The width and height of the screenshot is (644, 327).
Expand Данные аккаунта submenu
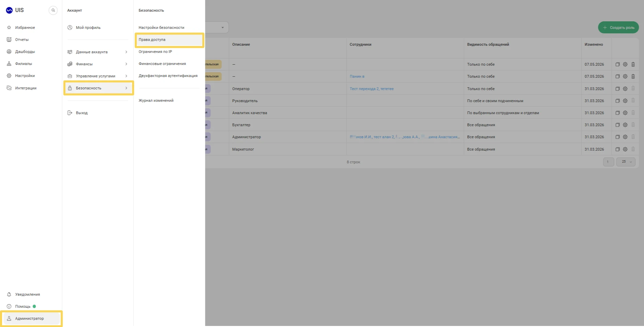(98, 52)
